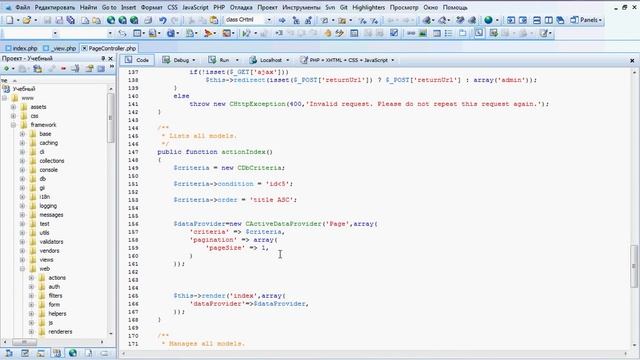Switch to the index.php tab
The width and height of the screenshot is (640, 360).
[21, 48]
